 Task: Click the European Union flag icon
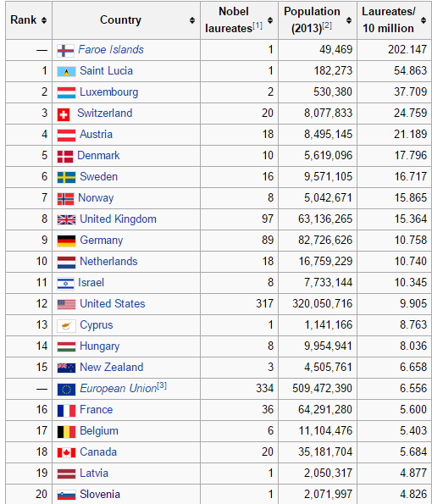[66, 390]
